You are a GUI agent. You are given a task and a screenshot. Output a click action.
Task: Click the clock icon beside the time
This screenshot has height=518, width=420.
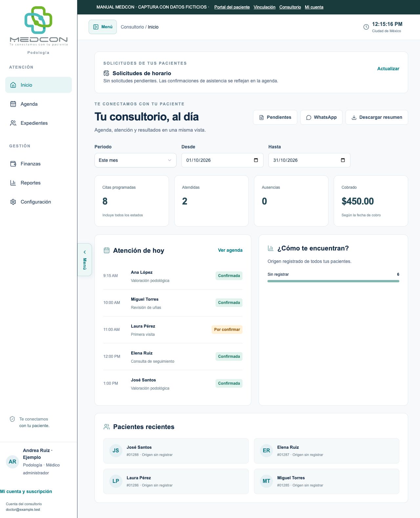pyautogui.click(x=366, y=27)
